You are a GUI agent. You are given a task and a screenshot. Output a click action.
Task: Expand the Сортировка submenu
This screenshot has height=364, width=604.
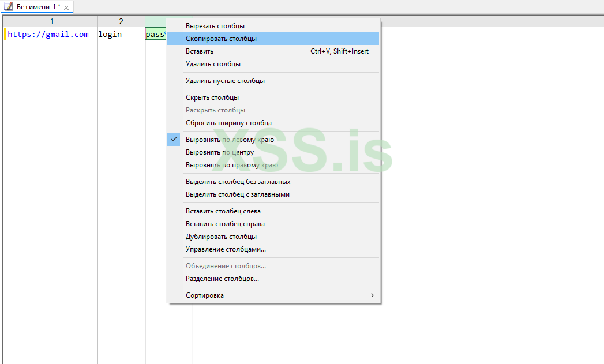273,295
